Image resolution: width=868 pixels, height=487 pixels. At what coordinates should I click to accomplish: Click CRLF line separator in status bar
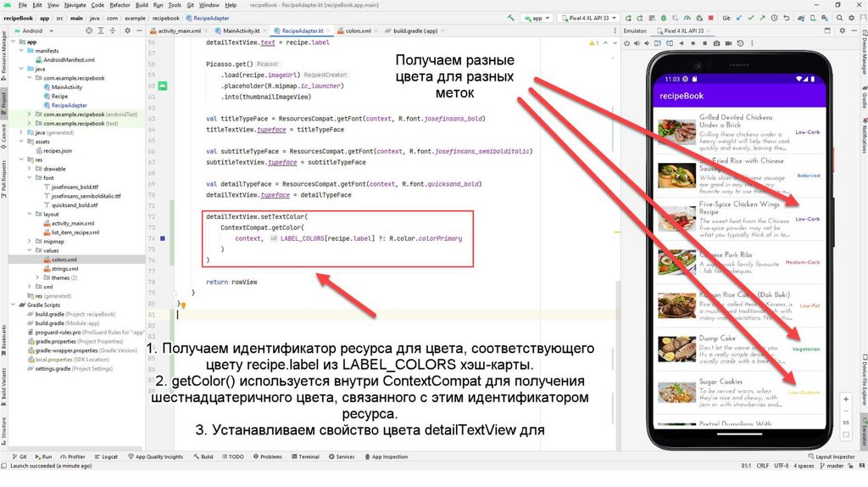pyautogui.click(x=762, y=466)
